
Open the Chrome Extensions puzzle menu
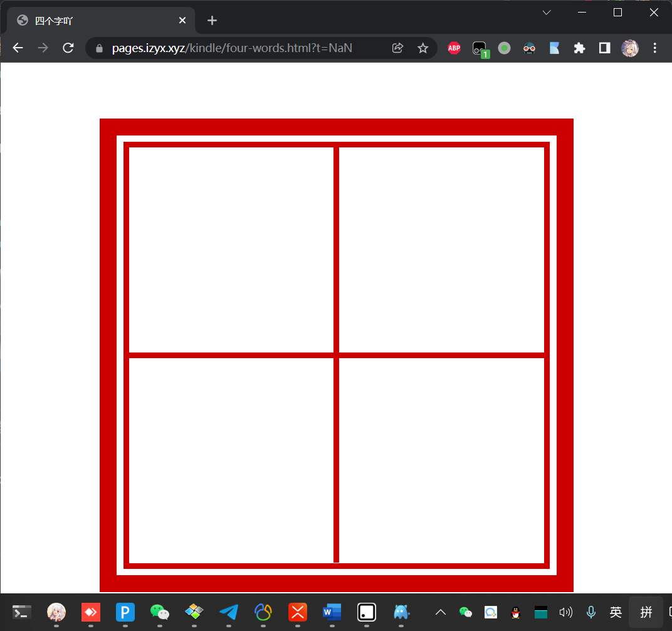point(579,48)
